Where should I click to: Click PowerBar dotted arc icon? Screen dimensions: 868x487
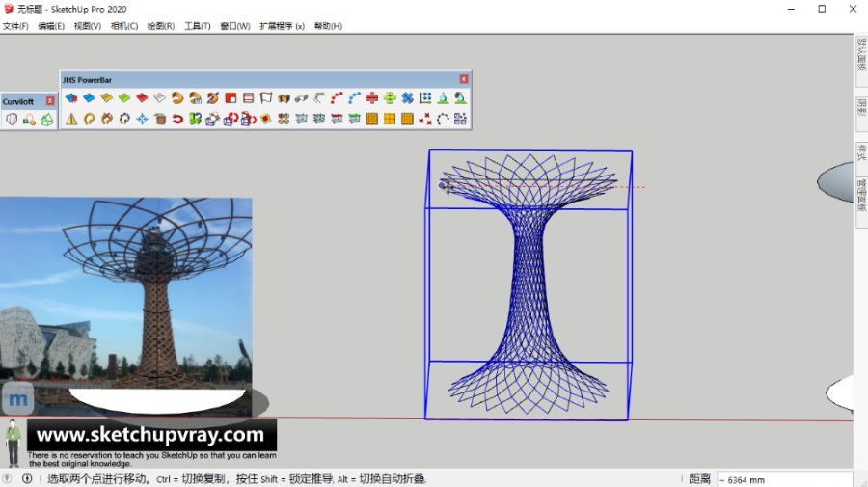tap(443, 119)
